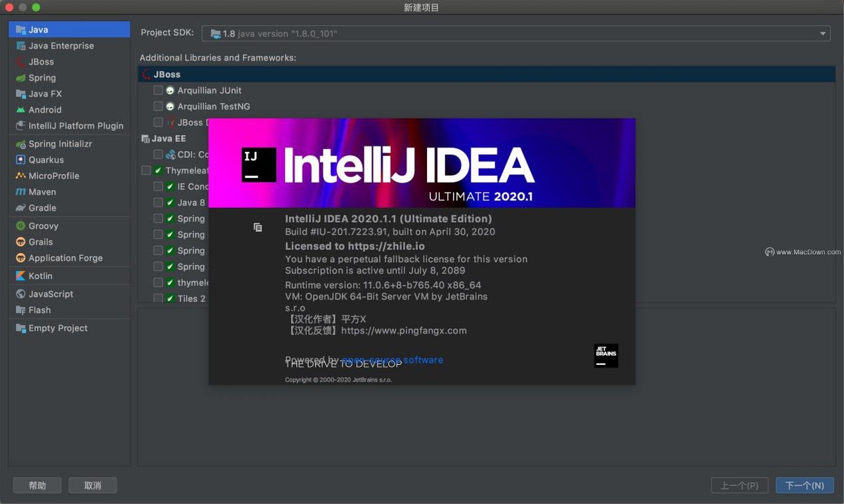Viewport: 844px width, 504px height.
Task: Enable the Arquillian JUnit checkbox
Action: pyautogui.click(x=158, y=91)
